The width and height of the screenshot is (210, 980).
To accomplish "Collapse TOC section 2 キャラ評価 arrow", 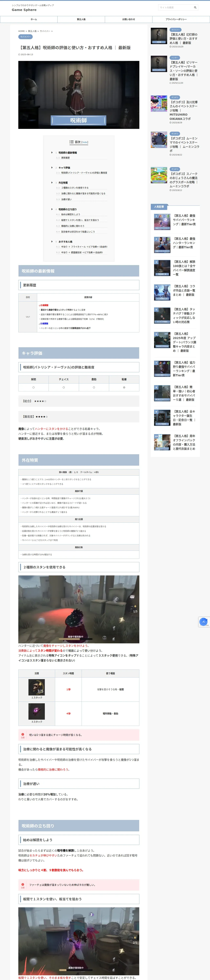I will click(x=52, y=167).
